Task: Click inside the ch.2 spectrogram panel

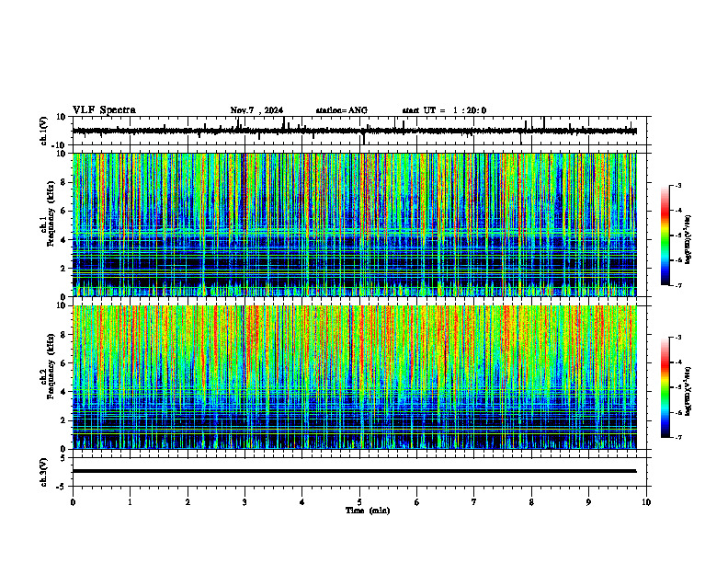Action: click(354, 377)
